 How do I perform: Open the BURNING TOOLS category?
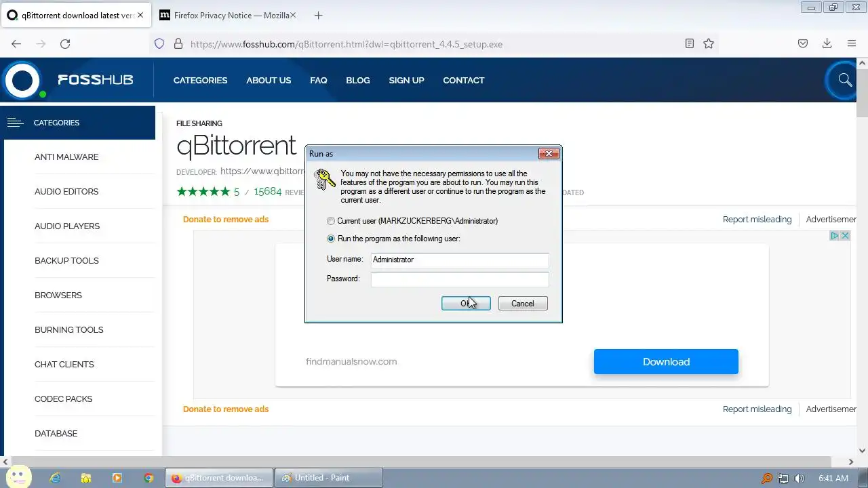point(68,329)
